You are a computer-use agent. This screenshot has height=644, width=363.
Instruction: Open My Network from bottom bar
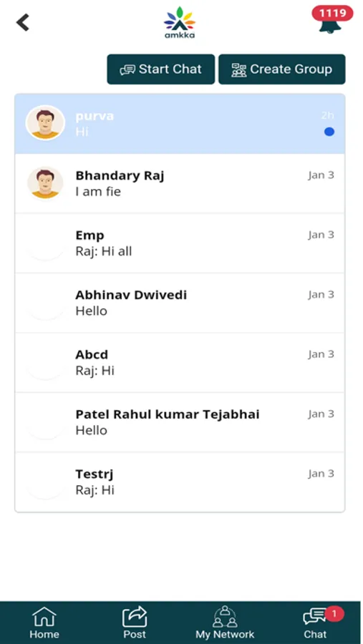(x=225, y=623)
